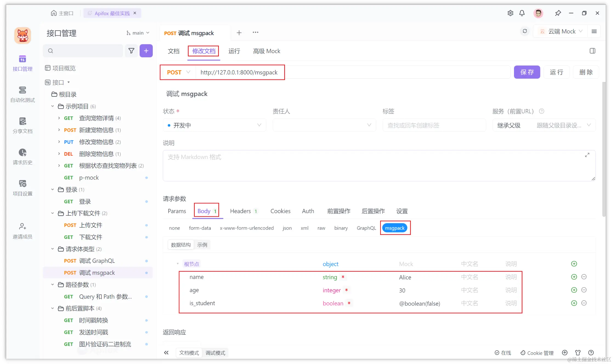Viewport: 613px width, 364px height.
Task: Click the 删除 delete button
Action: pyautogui.click(x=586, y=72)
